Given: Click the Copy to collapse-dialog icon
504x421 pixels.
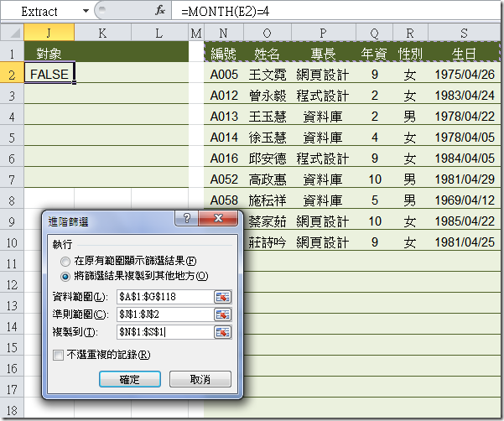Looking at the screenshot, I should (222, 332).
